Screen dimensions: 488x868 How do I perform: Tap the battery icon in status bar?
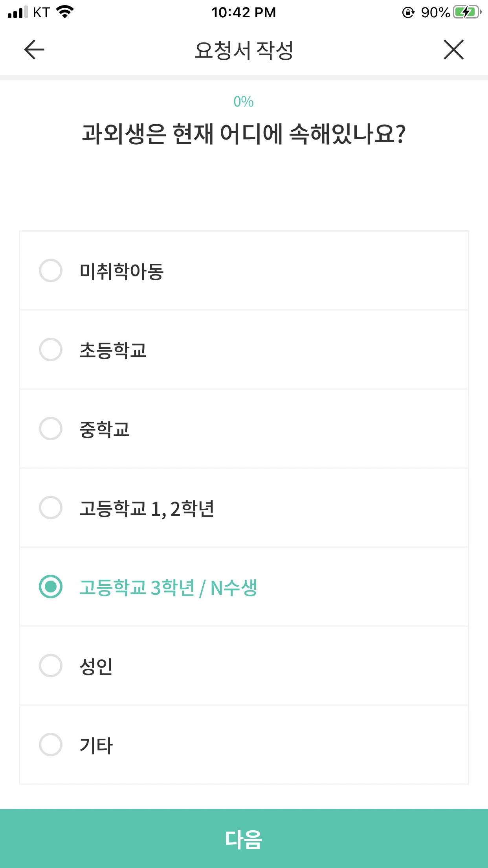pos(467,13)
